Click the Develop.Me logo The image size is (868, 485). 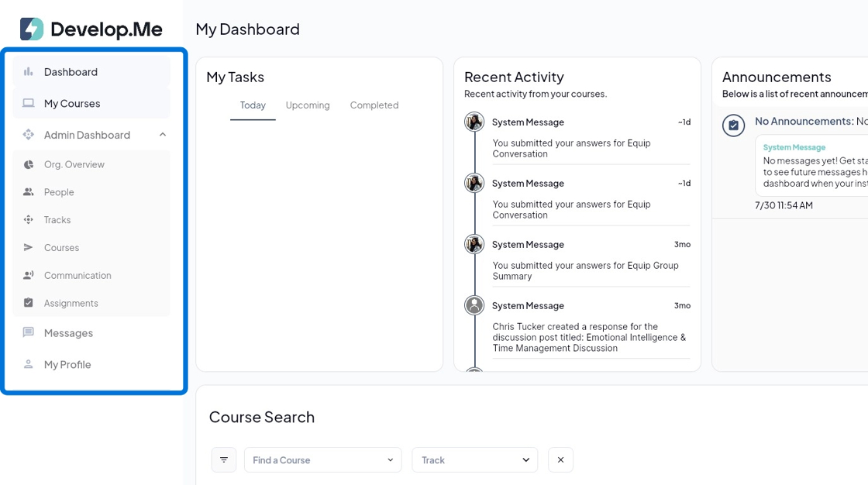pyautogui.click(x=91, y=29)
